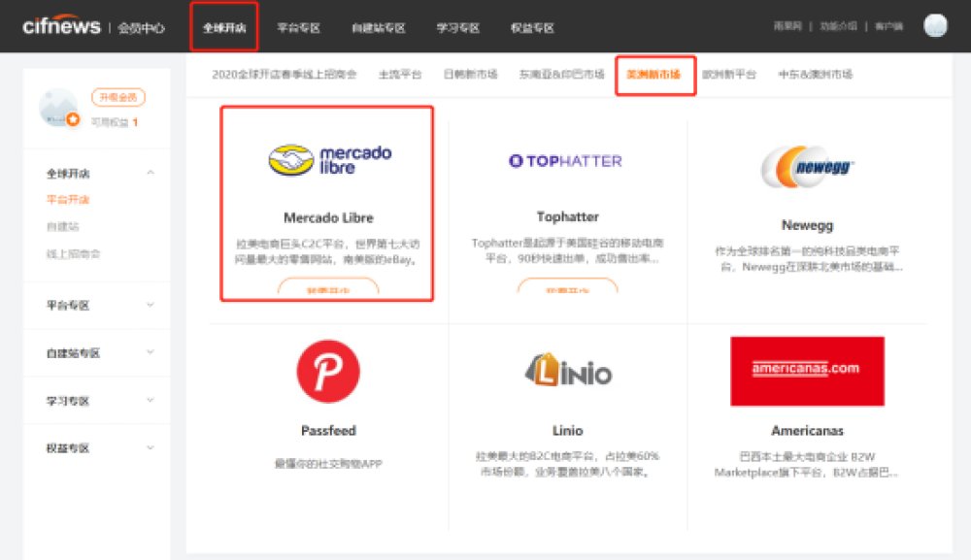Click the Americanas title text
This screenshot has height=560, width=971.
(x=808, y=431)
